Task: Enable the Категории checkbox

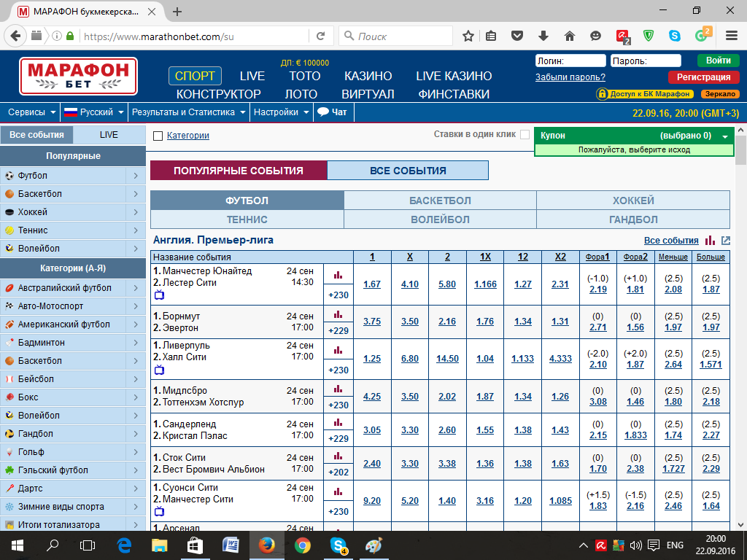Action: pos(158,136)
